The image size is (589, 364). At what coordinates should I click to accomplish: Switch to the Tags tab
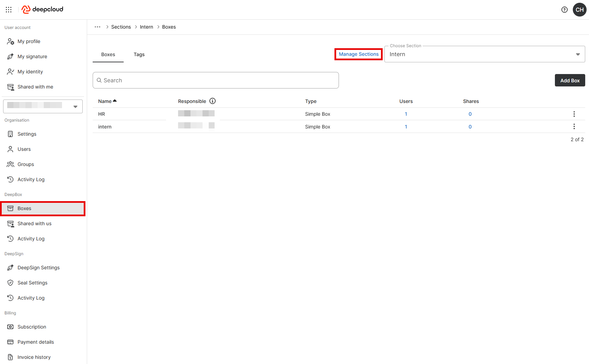pos(139,54)
